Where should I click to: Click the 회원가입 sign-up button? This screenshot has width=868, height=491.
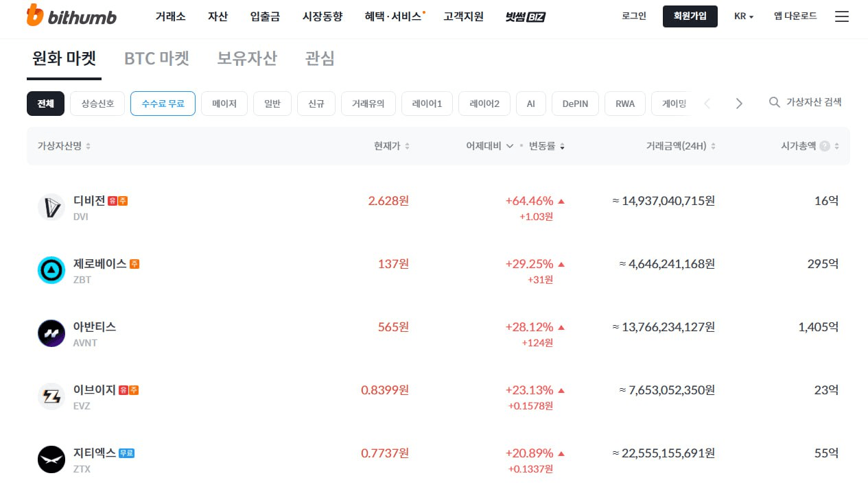click(x=690, y=16)
